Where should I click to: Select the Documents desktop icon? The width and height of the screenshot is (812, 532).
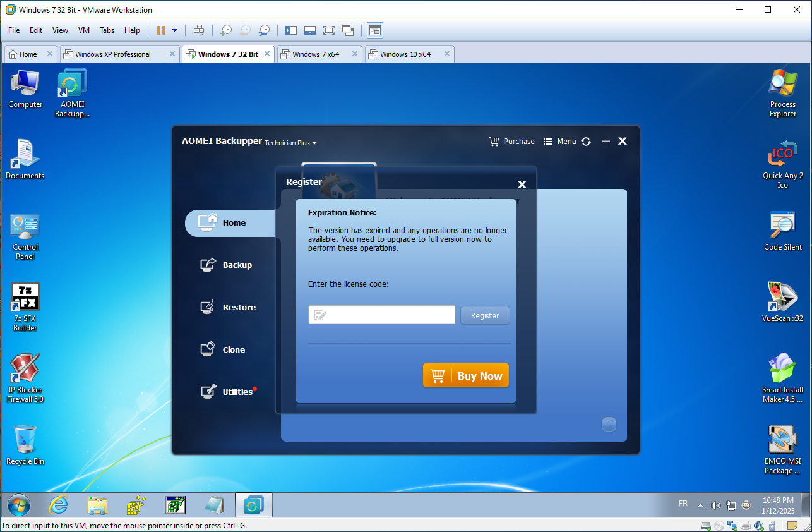(x=25, y=160)
